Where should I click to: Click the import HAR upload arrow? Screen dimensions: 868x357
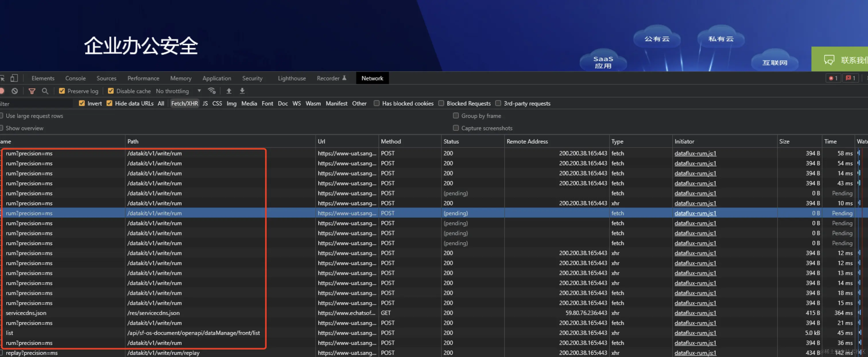[x=229, y=91]
